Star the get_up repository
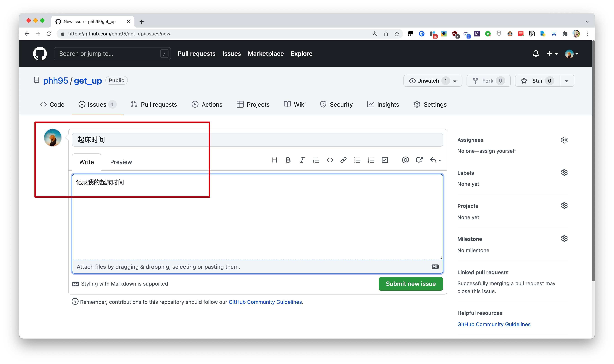Image resolution: width=614 pixels, height=364 pixels. tap(537, 81)
